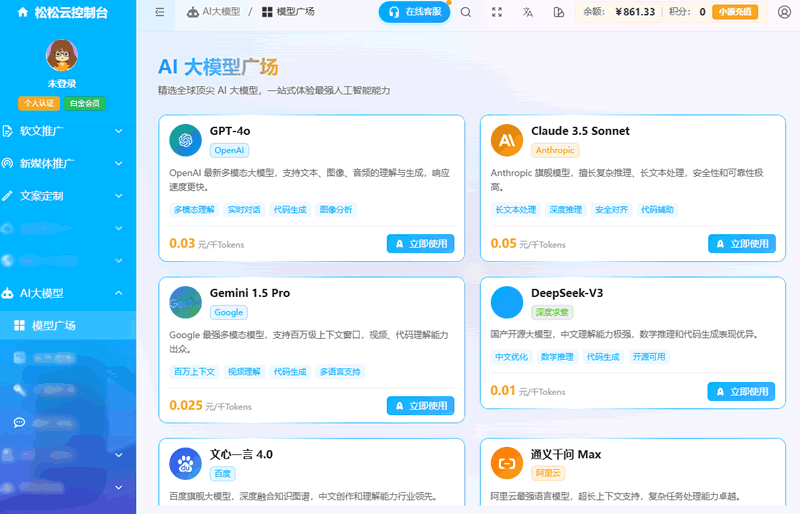Click the AI大模型 sidebar robot icon
This screenshot has width=800, height=514.
(7, 293)
